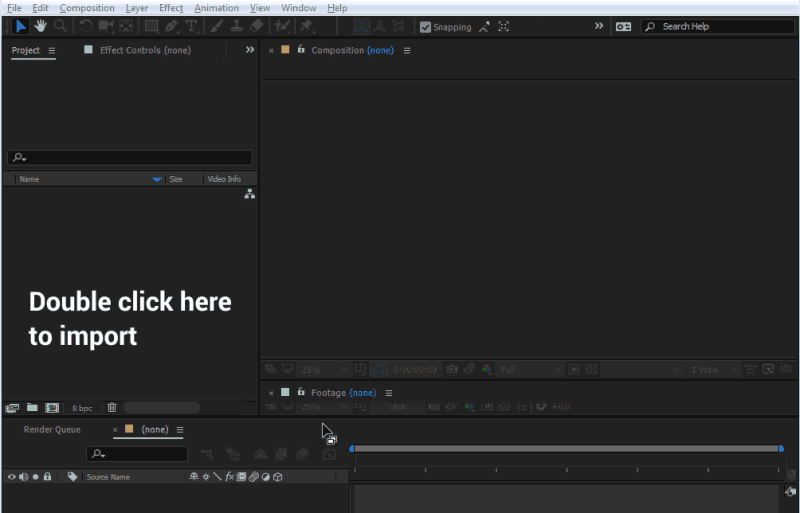
Task: Open the Project panel hamburger menu
Action: click(x=52, y=50)
